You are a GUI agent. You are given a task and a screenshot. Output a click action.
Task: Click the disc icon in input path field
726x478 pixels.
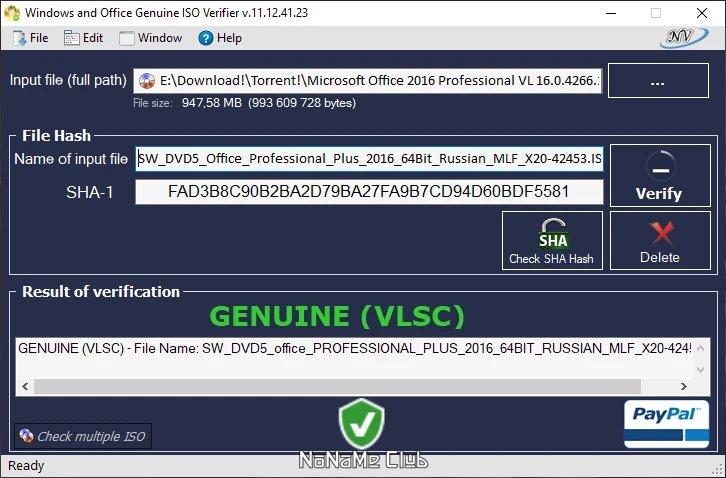(x=147, y=81)
